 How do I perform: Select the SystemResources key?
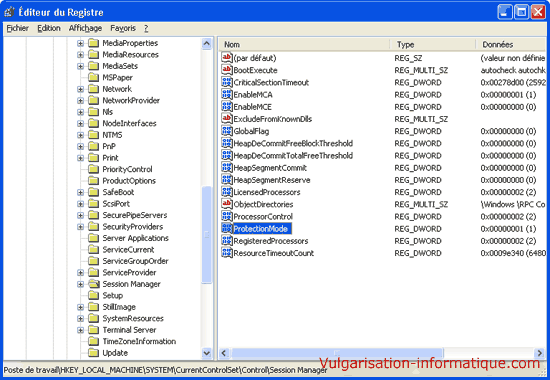point(133,318)
